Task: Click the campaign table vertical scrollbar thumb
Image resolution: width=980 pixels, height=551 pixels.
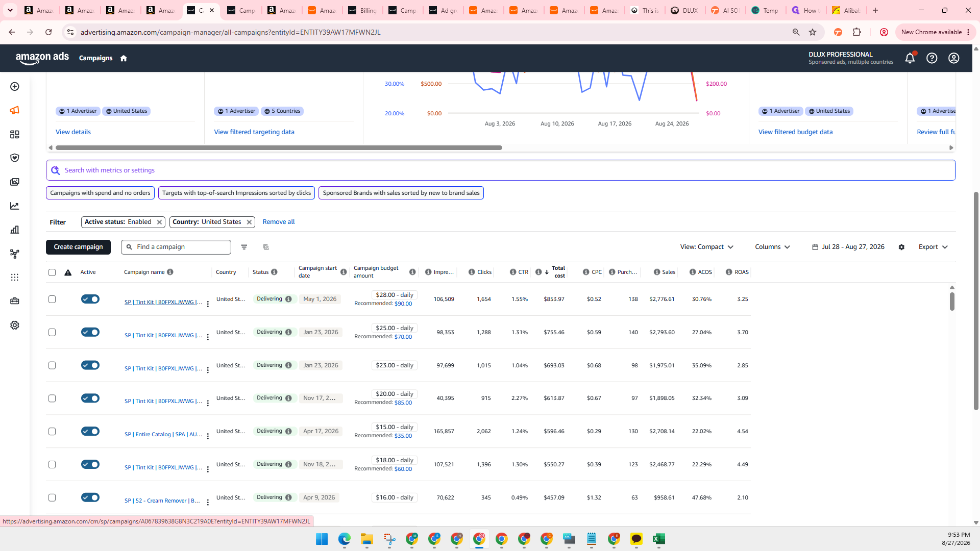Action: pyautogui.click(x=952, y=301)
